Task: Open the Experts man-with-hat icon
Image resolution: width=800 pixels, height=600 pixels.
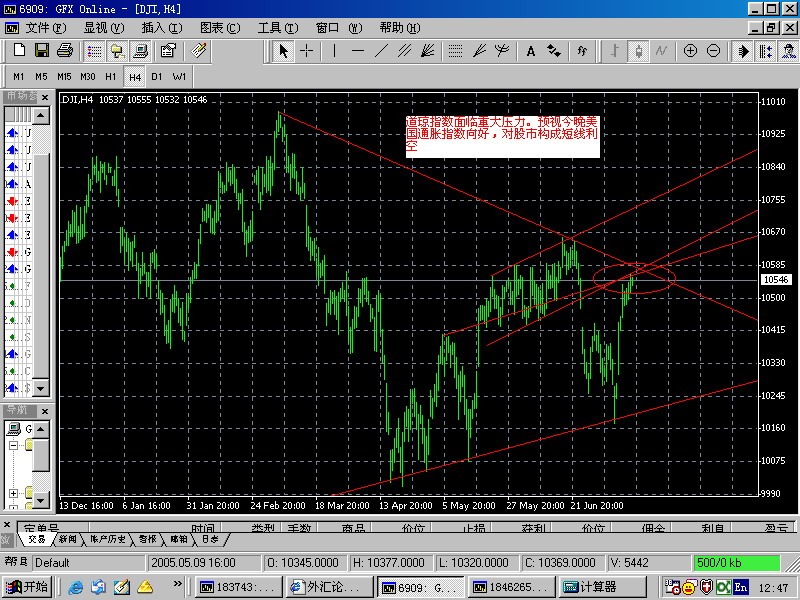Action: coord(789,51)
